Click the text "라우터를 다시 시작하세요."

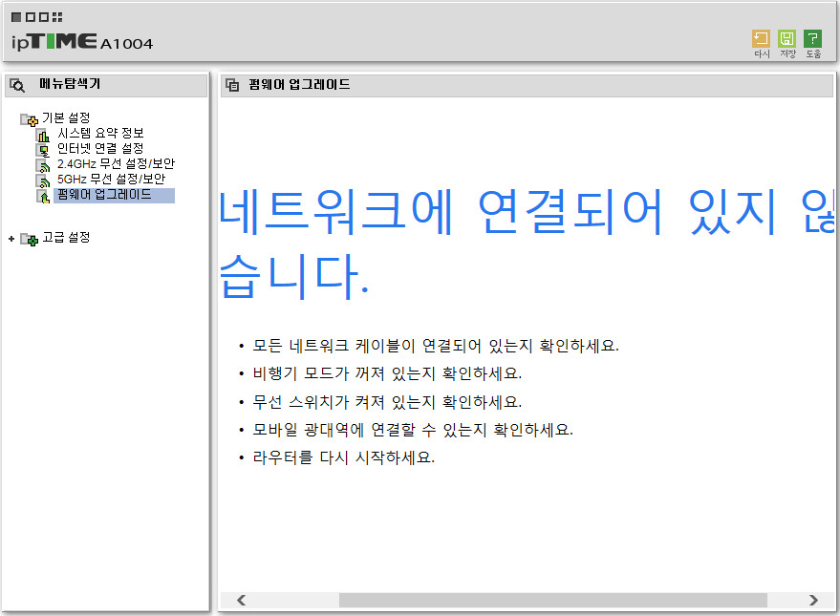coord(343,457)
